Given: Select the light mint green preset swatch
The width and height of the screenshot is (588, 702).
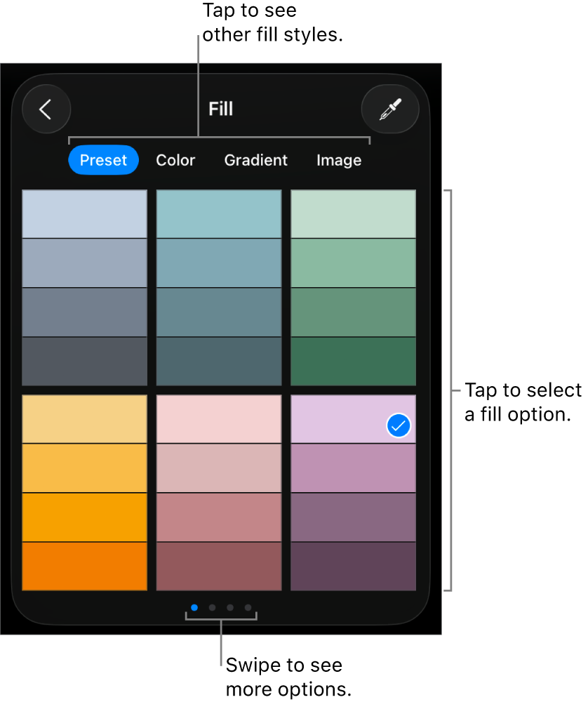Looking at the screenshot, I should (353, 214).
